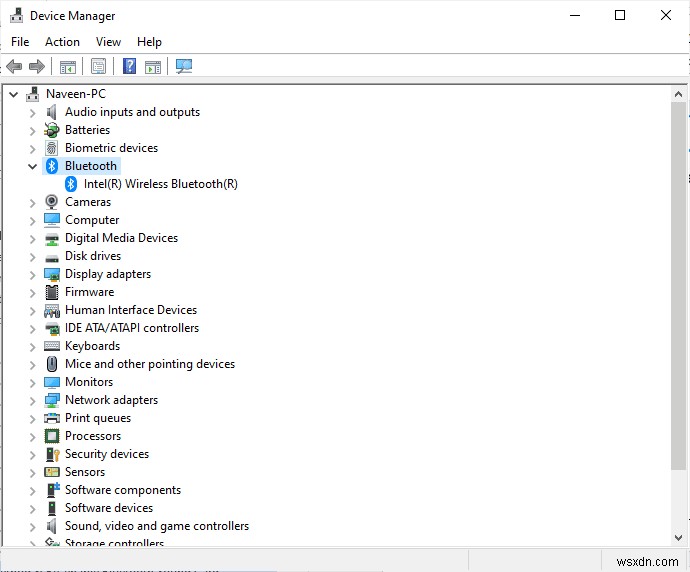Image resolution: width=690 pixels, height=572 pixels.
Task: Select the Human Interface Devices label
Action: 131,310
